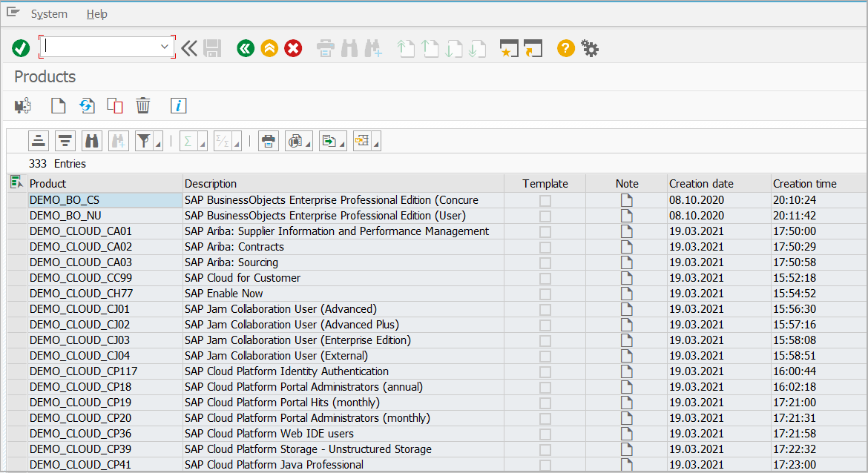Open the SAP window menu icon

click(x=13, y=12)
